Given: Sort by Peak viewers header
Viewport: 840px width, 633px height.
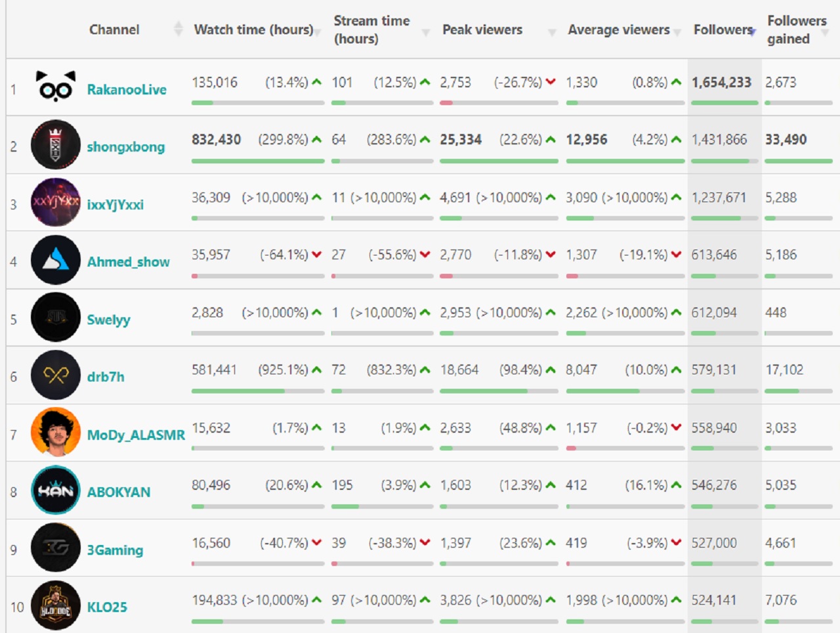Looking at the screenshot, I should click(482, 30).
